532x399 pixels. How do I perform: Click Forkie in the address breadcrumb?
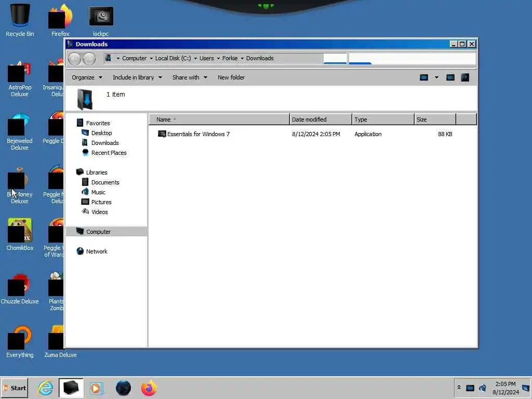click(x=230, y=58)
